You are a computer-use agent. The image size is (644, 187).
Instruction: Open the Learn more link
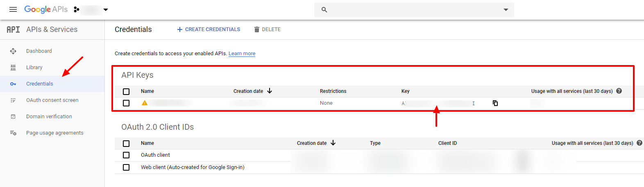242,54
